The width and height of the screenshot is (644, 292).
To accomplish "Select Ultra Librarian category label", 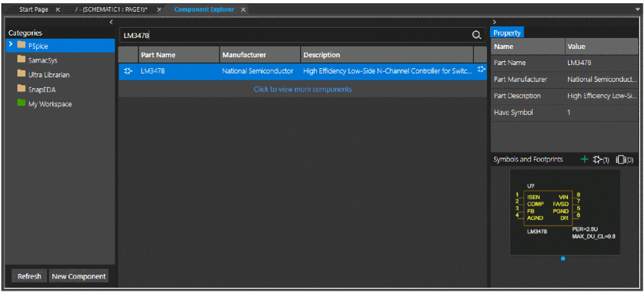I will 49,75.
